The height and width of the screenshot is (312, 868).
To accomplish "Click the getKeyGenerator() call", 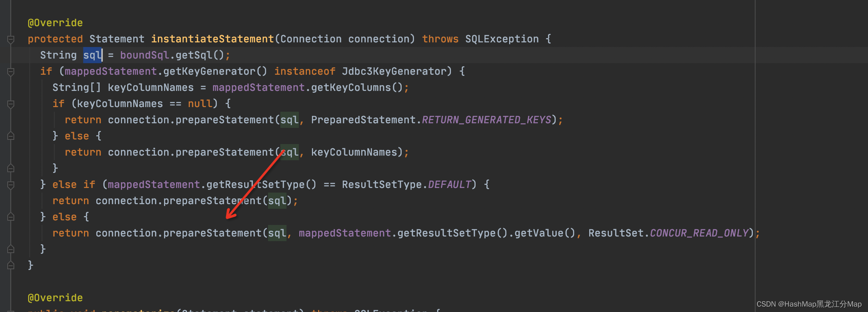I will coord(215,71).
